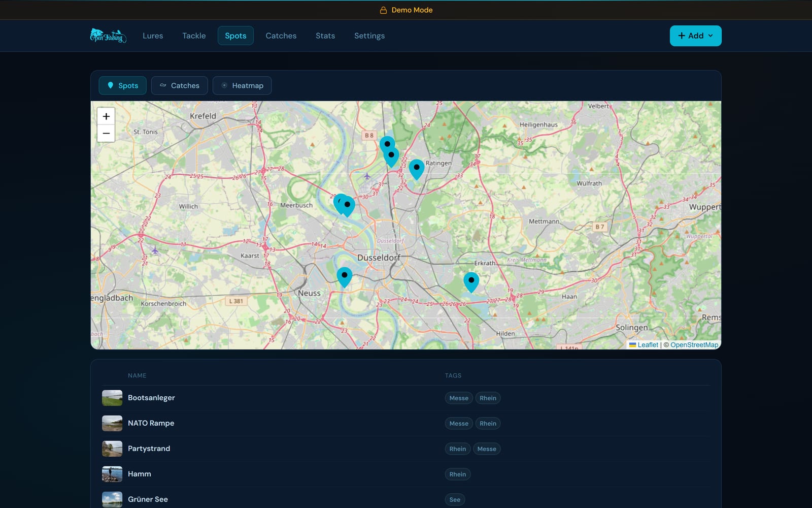This screenshot has height=508, width=812.
Task: Click the northernmost map marker near B8
Action: pyautogui.click(x=387, y=145)
